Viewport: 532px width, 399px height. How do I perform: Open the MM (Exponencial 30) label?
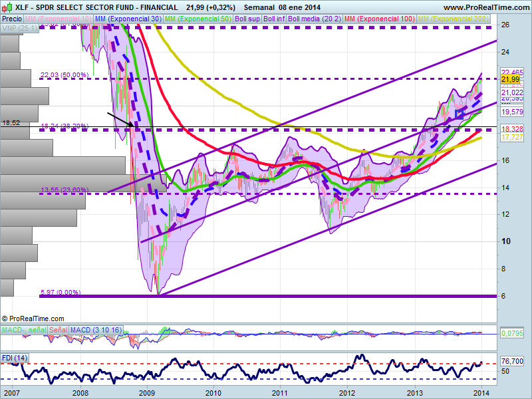[x=128, y=19]
